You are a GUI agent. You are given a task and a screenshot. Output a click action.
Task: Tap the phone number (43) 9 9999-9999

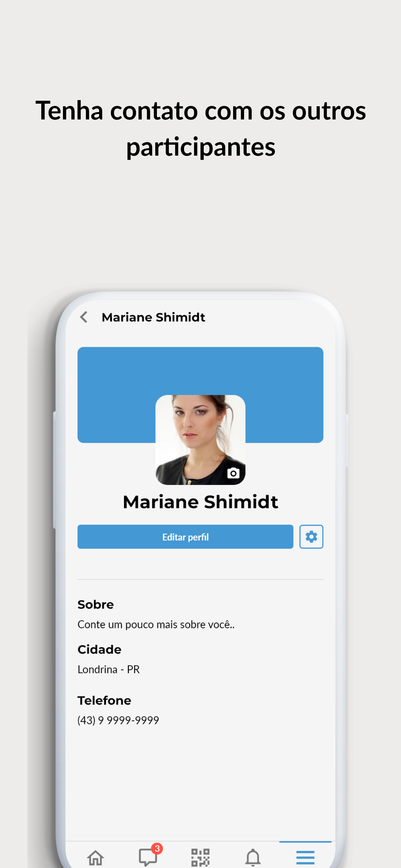click(x=118, y=720)
